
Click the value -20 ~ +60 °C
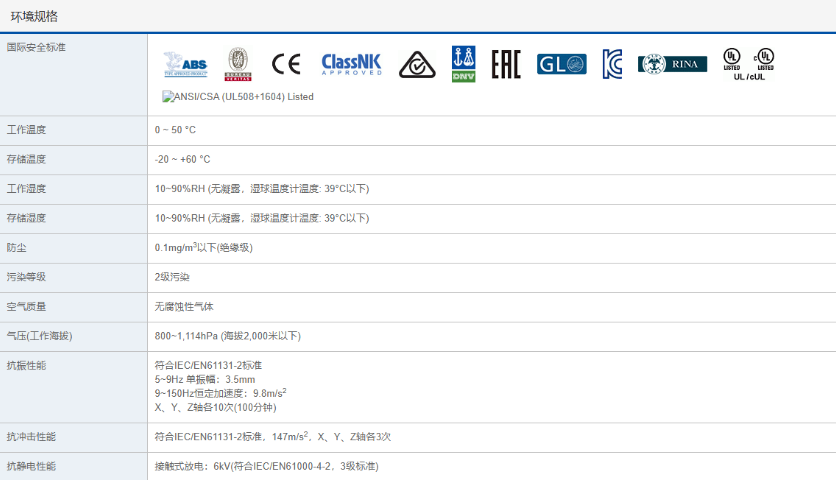[182, 159]
